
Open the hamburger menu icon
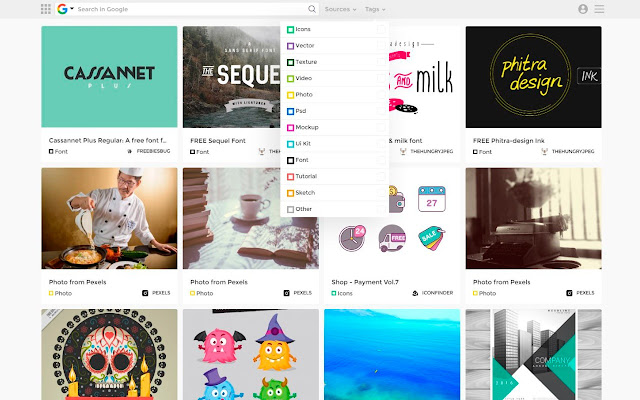pyautogui.click(x=599, y=9)
